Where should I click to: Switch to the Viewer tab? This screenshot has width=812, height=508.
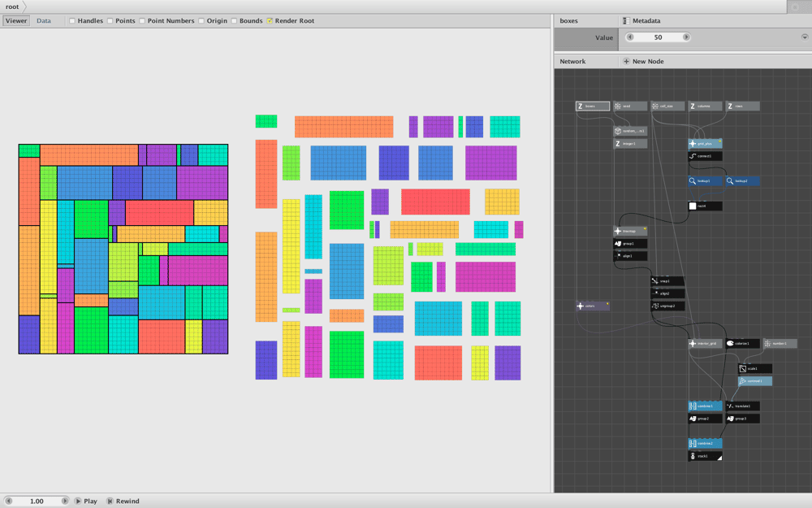16,21
